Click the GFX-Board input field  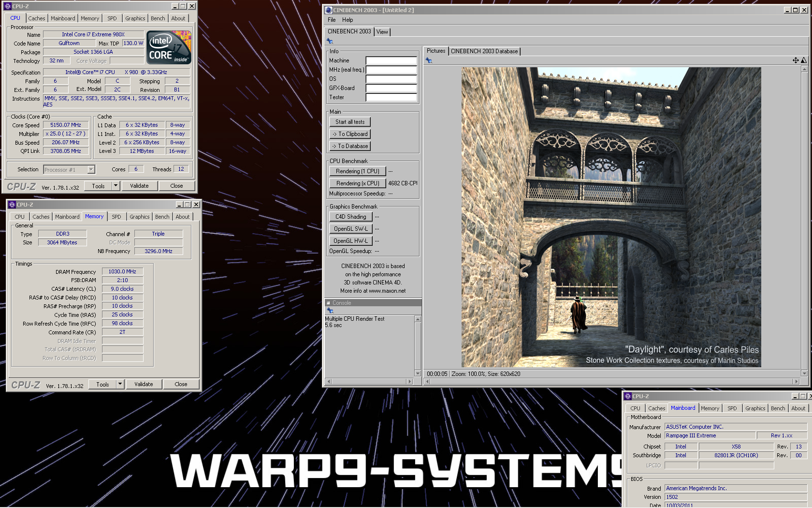click(391, 88)
